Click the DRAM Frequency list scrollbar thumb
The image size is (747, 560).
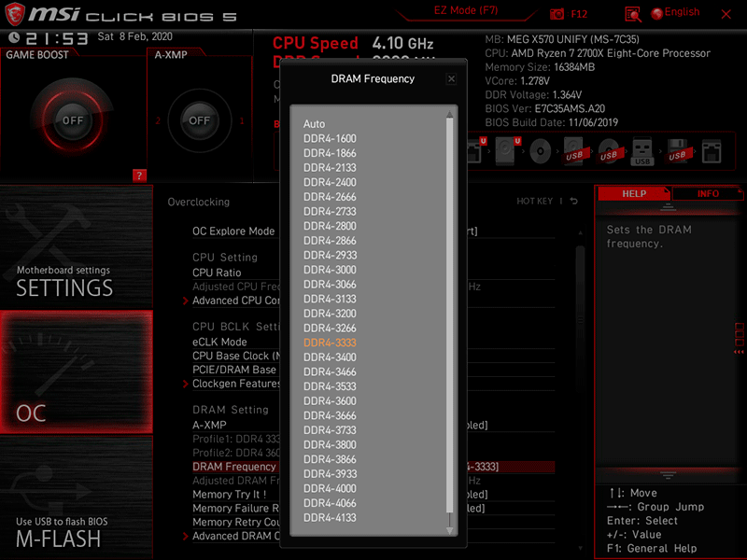click(449, 315)
